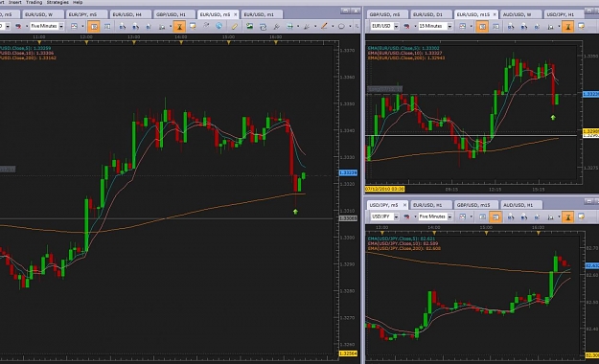Click the flag icon in top-right chart toolbar

pos(406,26)
